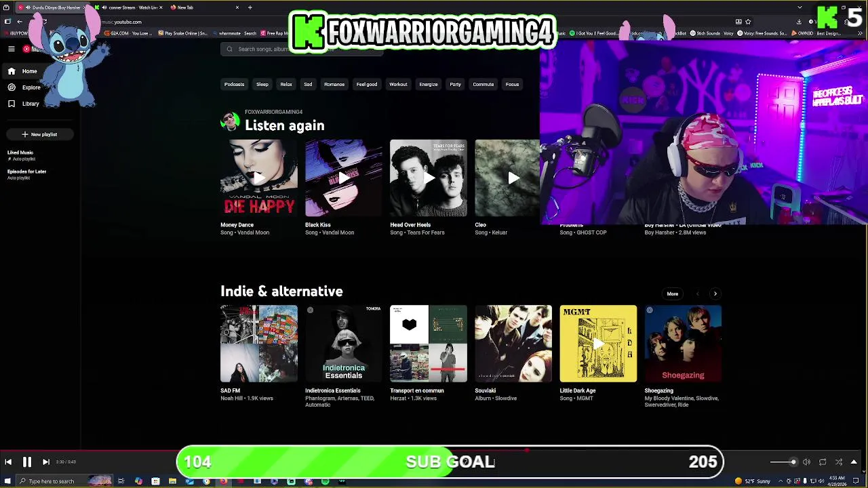Select the Party mood chip
This screenshot has width=868, height=488.
(x=455, y=84)
